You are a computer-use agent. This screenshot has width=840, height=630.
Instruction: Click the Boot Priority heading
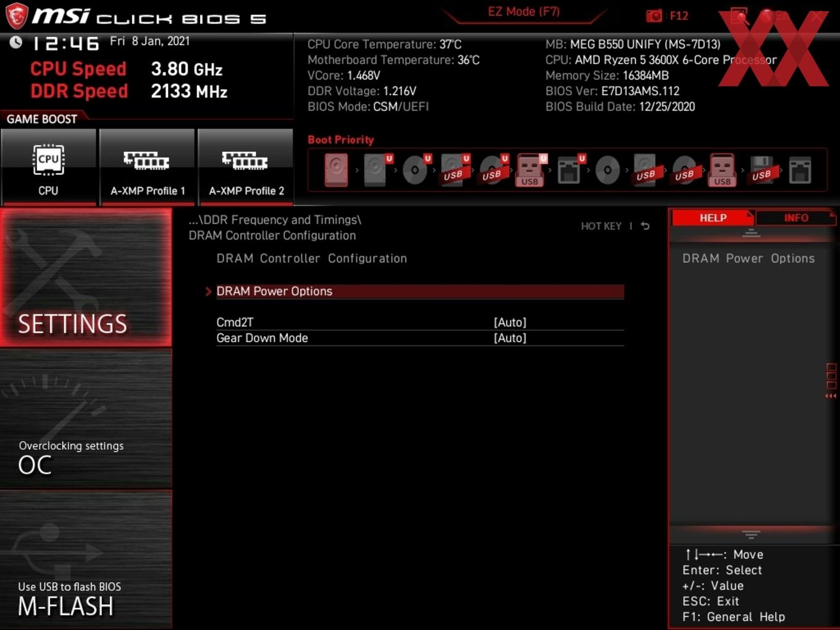click(341, 140)
